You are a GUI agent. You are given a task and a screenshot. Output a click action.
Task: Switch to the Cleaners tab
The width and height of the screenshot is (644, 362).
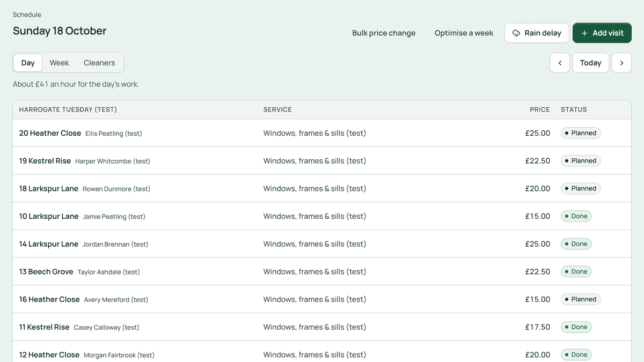click(x=99, y=63)
